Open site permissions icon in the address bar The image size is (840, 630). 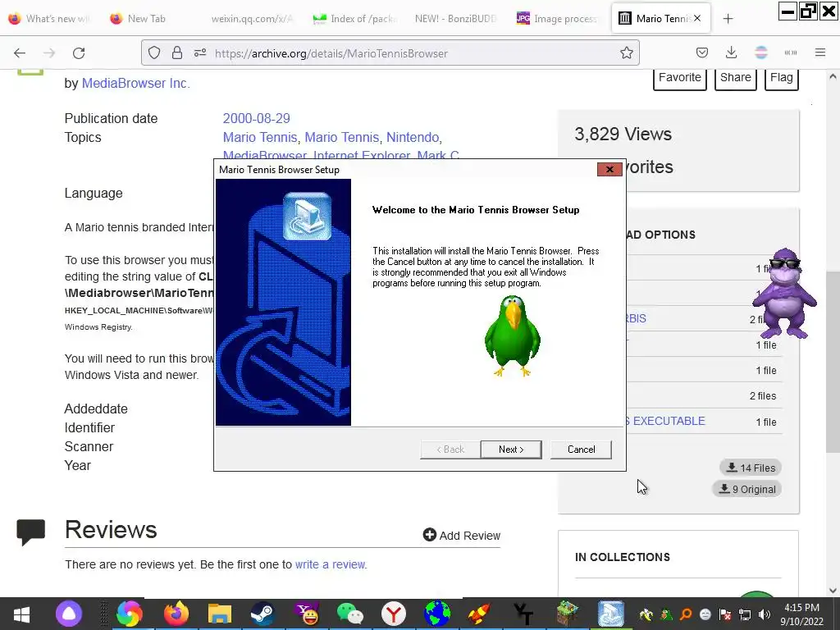coord(200,53)
